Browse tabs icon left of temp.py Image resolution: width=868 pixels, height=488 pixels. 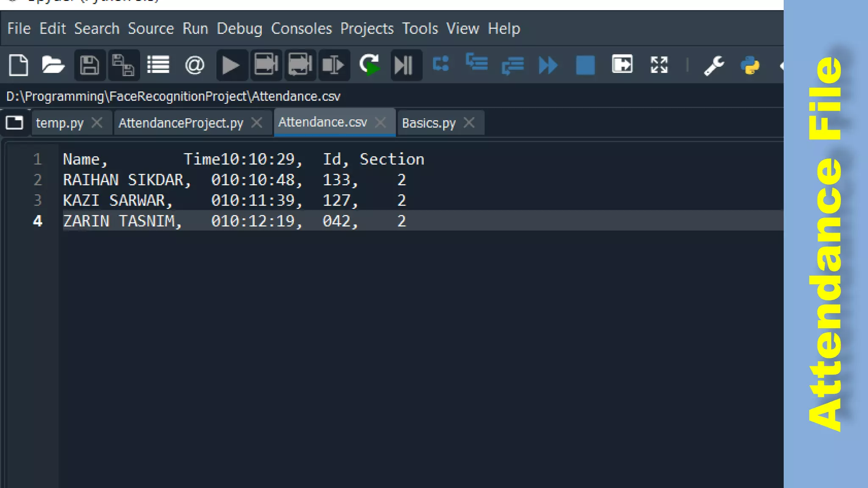14,122
